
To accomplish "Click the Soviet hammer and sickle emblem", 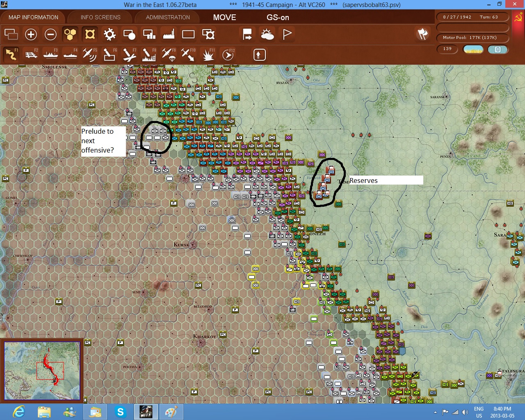I will pyautogui.click(x=518, y=18).
